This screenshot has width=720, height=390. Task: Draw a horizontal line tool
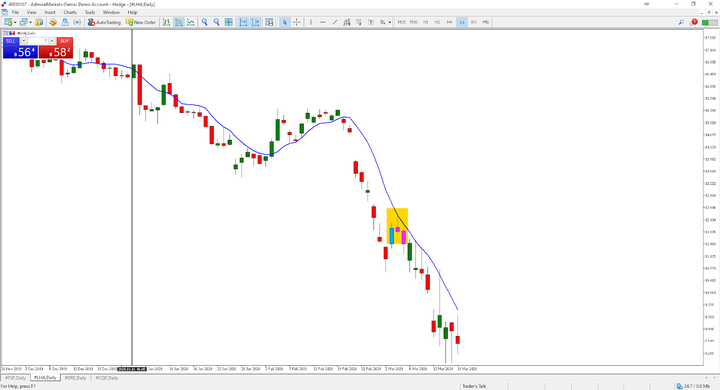click(323, 22)
